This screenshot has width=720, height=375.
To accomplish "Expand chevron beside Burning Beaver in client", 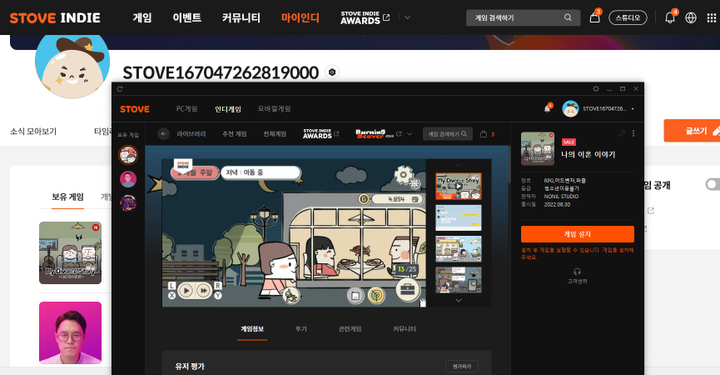I will pos(410,134).
